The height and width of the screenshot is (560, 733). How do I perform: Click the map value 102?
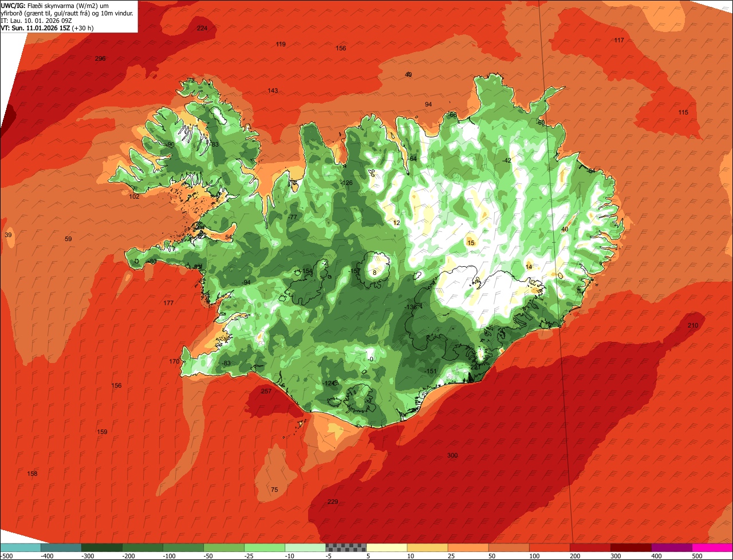(x=134, y=196)
